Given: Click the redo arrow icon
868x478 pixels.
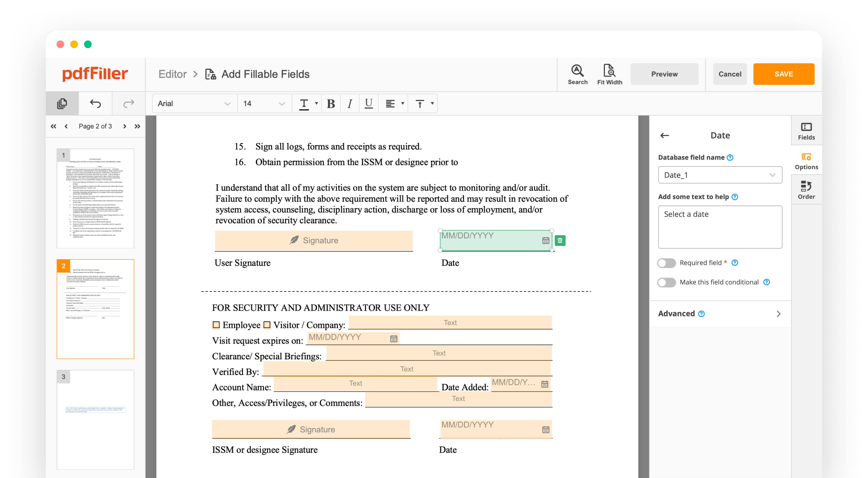Looking at the screenshot, I should pos(128,103).
